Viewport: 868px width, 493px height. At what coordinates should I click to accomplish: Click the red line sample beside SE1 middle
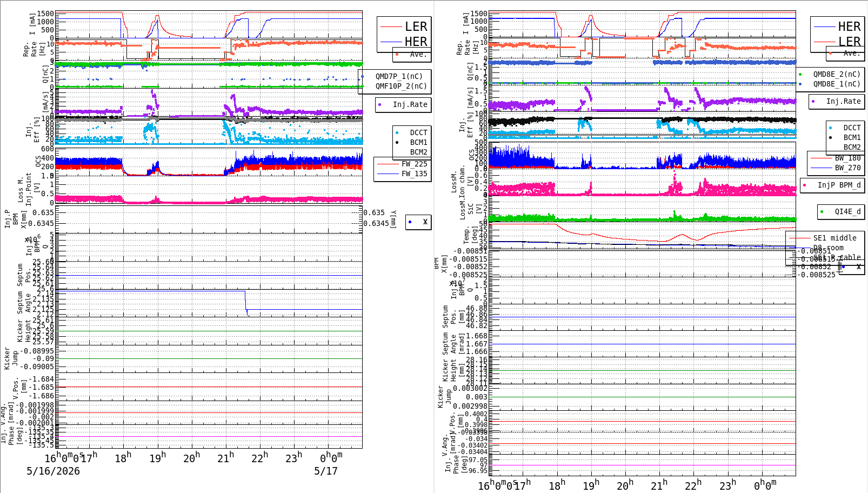point(799,238)
